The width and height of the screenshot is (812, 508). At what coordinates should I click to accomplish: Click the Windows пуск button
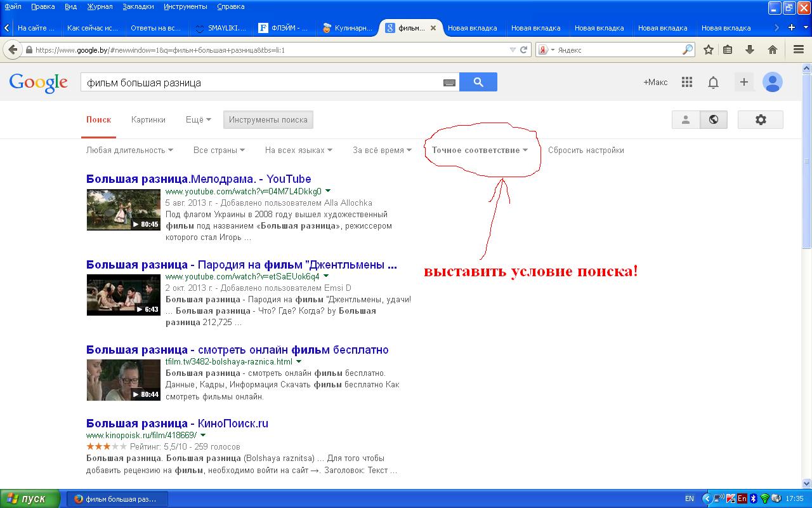coord(30,498)
